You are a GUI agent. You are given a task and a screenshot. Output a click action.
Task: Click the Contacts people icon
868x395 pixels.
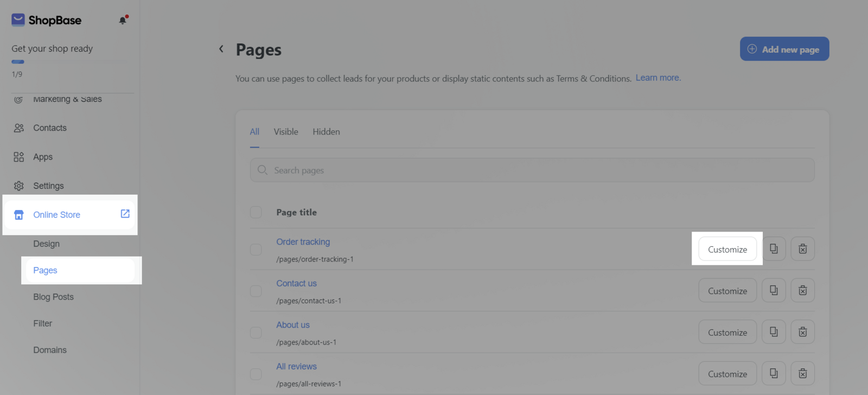click(18, 128)
